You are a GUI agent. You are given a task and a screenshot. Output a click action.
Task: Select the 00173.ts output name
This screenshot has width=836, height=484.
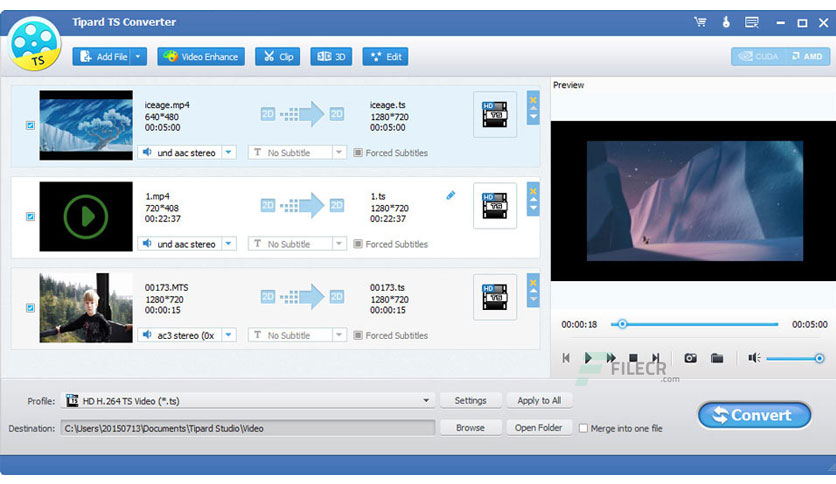(x=388, y=287)
